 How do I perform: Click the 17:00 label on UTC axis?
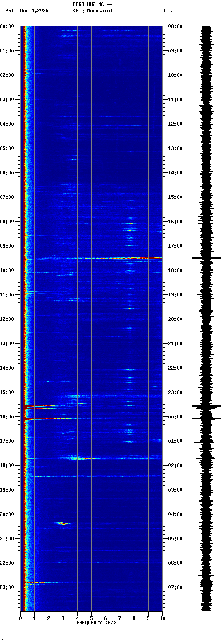(x=175, y=246)
